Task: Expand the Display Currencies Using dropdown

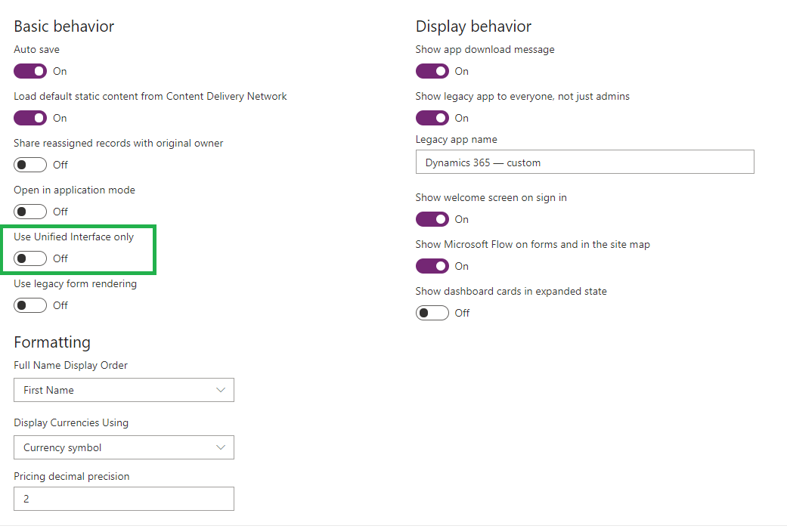Action: point(124,447)
